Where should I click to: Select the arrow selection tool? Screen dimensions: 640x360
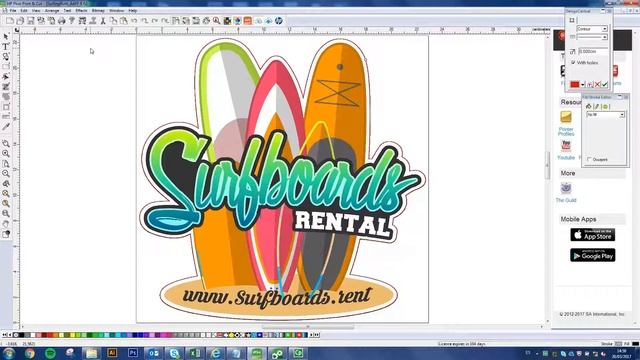[6, 37]
